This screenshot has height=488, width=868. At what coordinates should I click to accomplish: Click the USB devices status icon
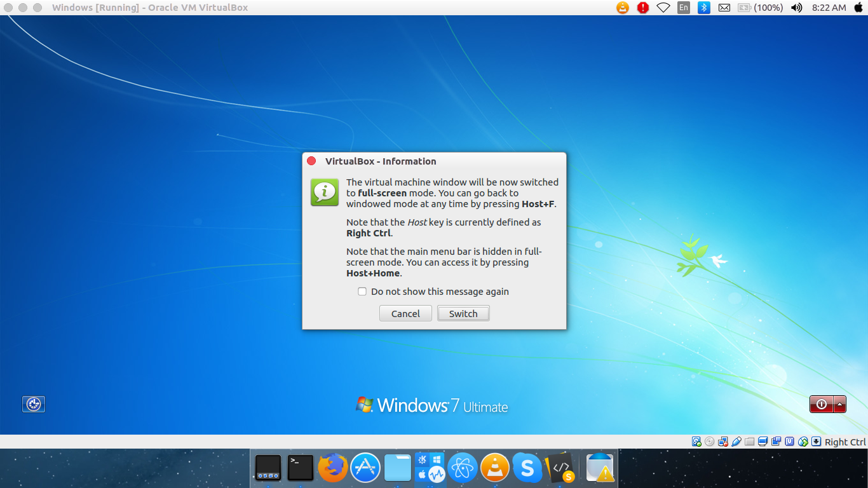coord(736,441)
